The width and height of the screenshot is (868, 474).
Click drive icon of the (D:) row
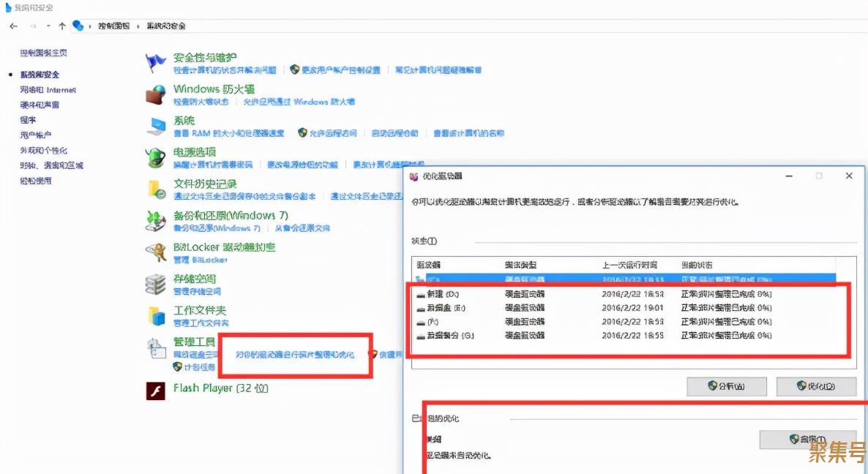click(421, 294)
